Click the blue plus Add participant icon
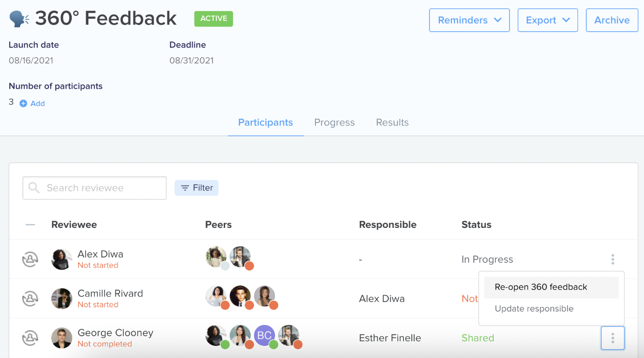This screenshot has width=644, height=358. click(23, 104)
